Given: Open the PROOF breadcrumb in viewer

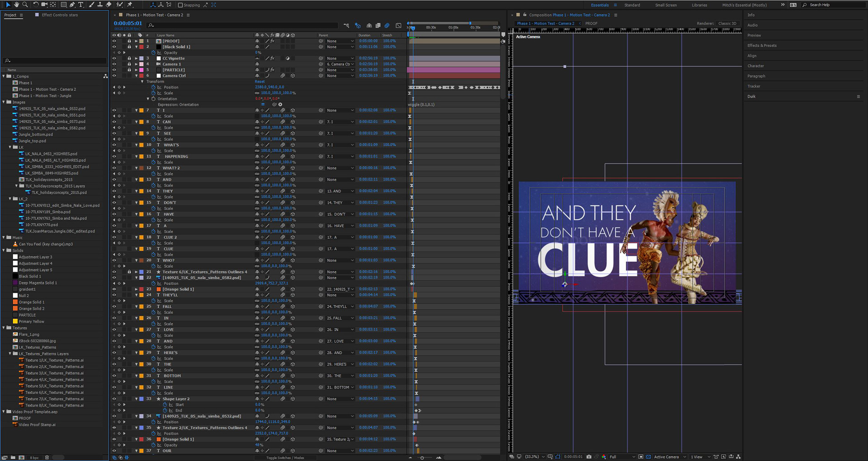Looking at the screenshot, I should [x=591, y=24].
